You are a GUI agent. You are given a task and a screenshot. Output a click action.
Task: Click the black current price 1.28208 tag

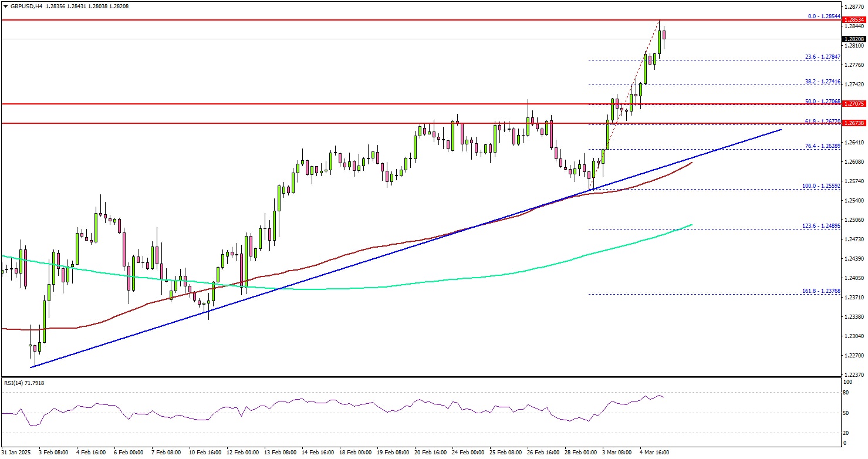[x=855, y=39]
